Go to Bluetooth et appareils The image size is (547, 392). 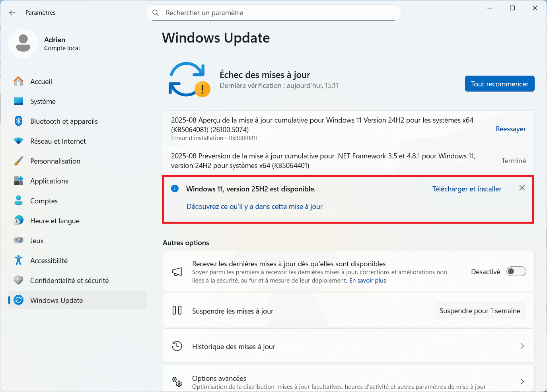(78, 121)
